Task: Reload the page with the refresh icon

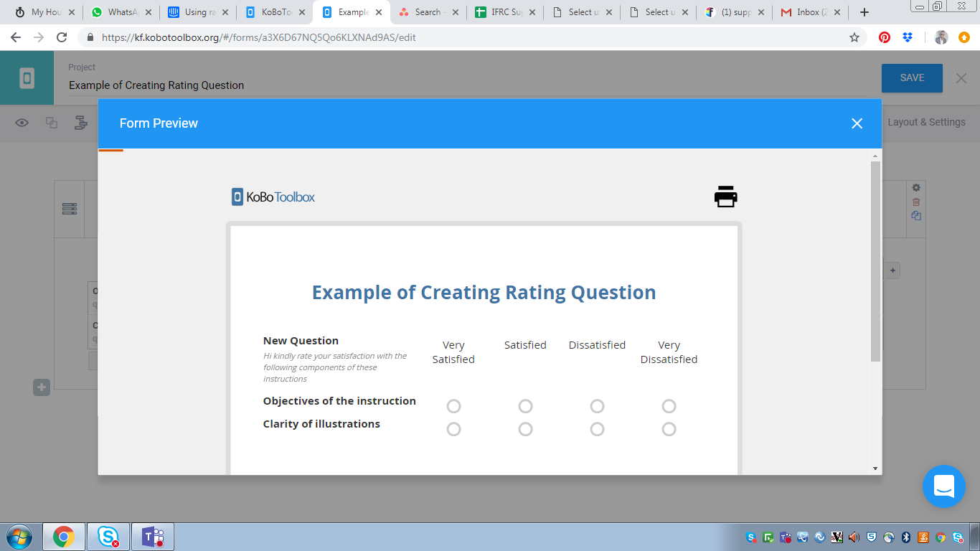Action: 62,37
